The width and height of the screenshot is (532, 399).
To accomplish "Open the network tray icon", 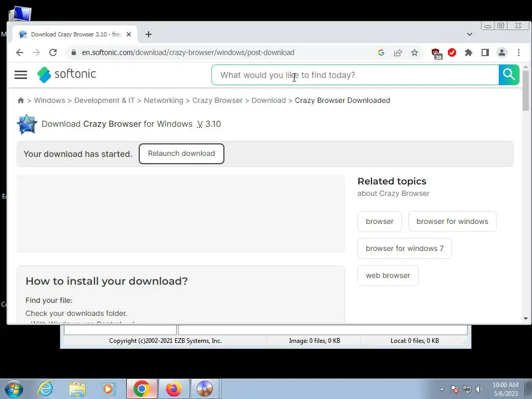I will pyautogui.click(x=467, y=389).
